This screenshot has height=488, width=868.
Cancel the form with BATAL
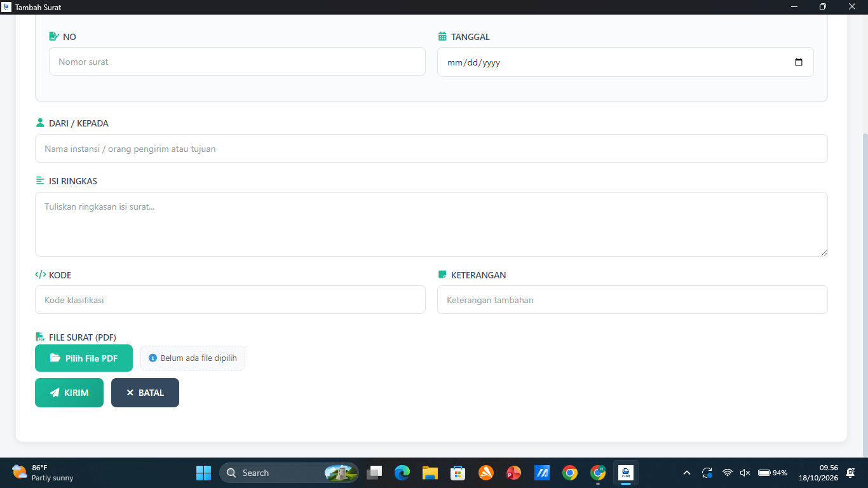tap(145, 393)
